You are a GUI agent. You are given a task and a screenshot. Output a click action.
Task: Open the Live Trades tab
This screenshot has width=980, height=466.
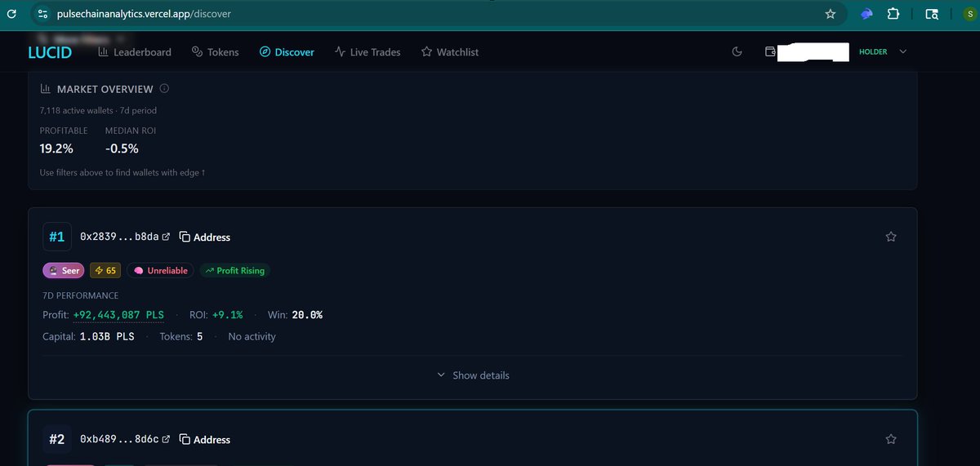click(x=367, y=52)
